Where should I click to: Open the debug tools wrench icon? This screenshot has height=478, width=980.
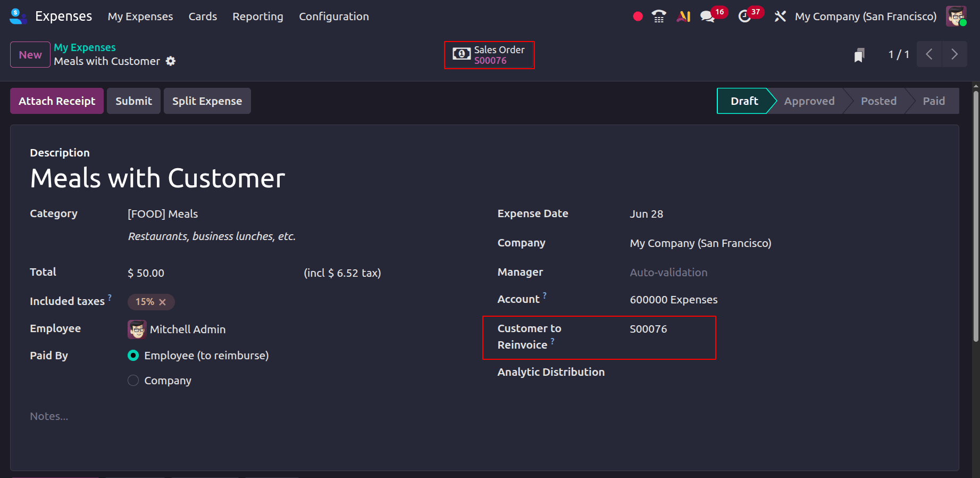(780, 17)
